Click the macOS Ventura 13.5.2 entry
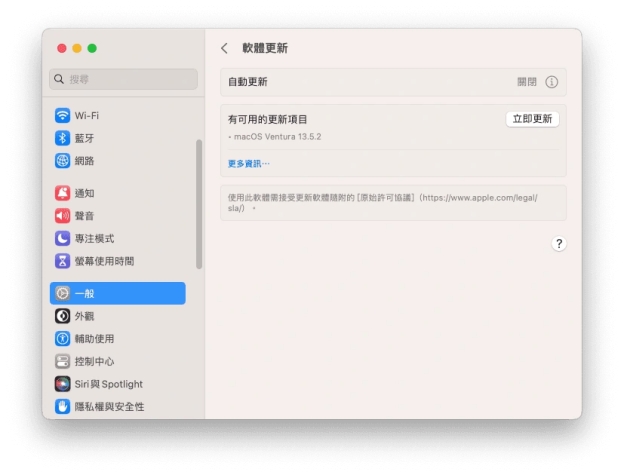Viewport: 624px width, 476px height. coord(277,137)
